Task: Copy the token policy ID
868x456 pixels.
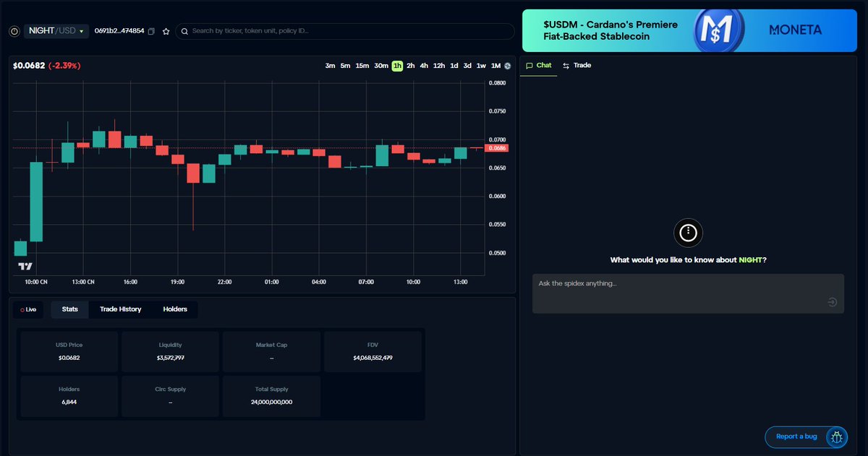Action: [x=151, y=31]
